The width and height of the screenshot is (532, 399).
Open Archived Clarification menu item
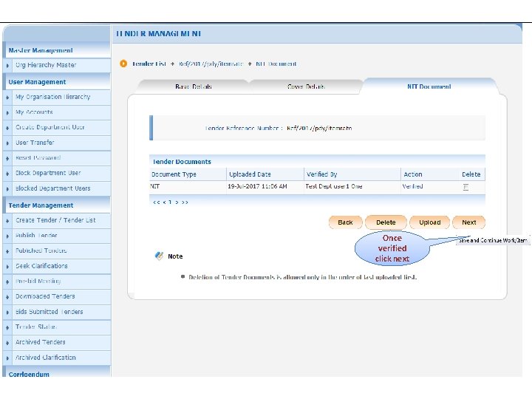pos(46,358)
